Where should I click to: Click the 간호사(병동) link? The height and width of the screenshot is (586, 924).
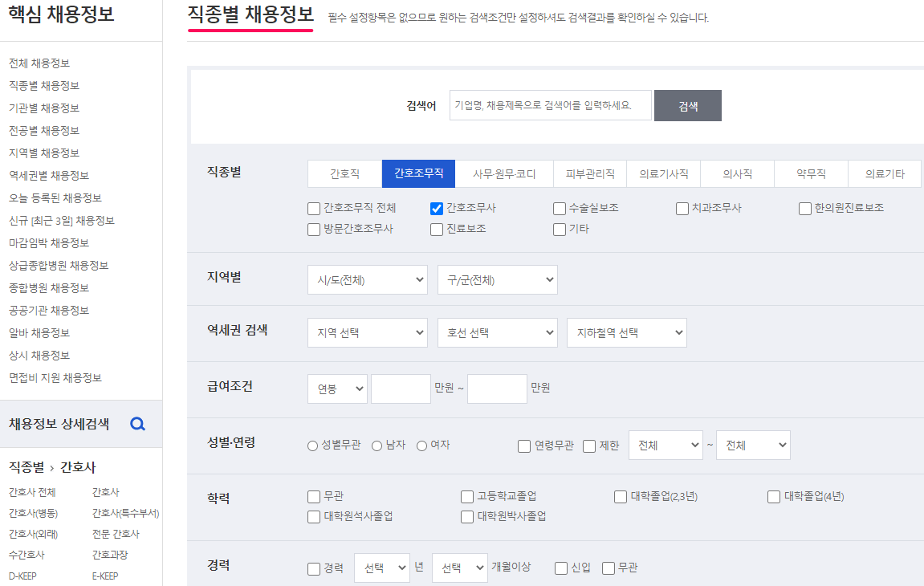point(33,512)
